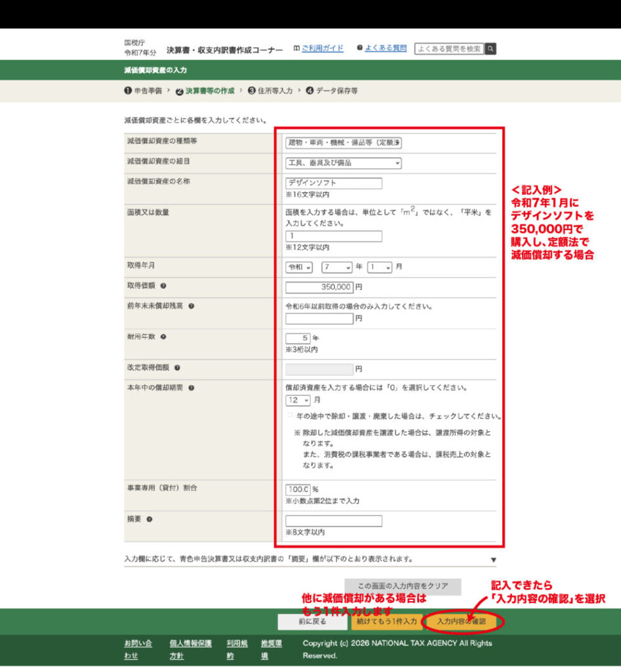Open the help icon next to 摘要
This screenshot has height=672, width=621.
coord(150,519)
